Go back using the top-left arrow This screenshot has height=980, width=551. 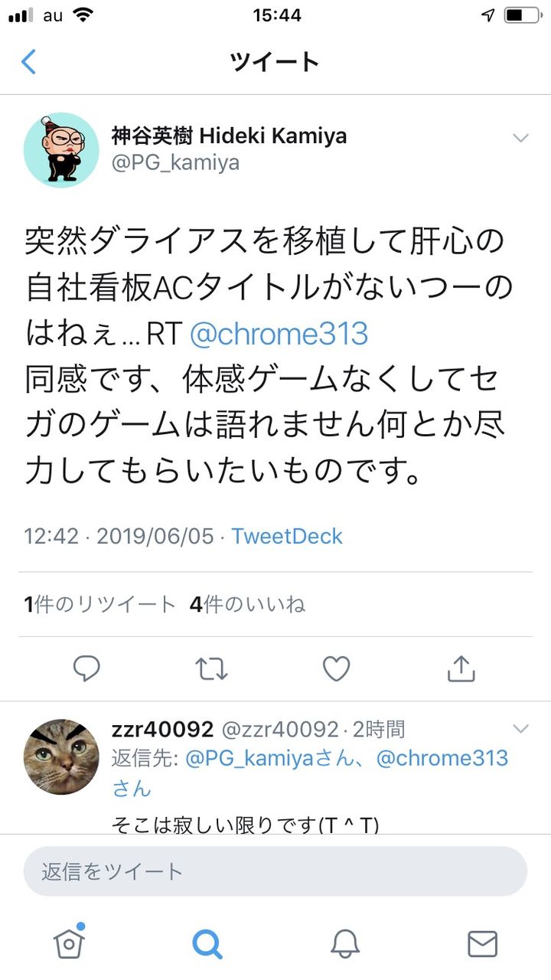click(x=28, y=61)
